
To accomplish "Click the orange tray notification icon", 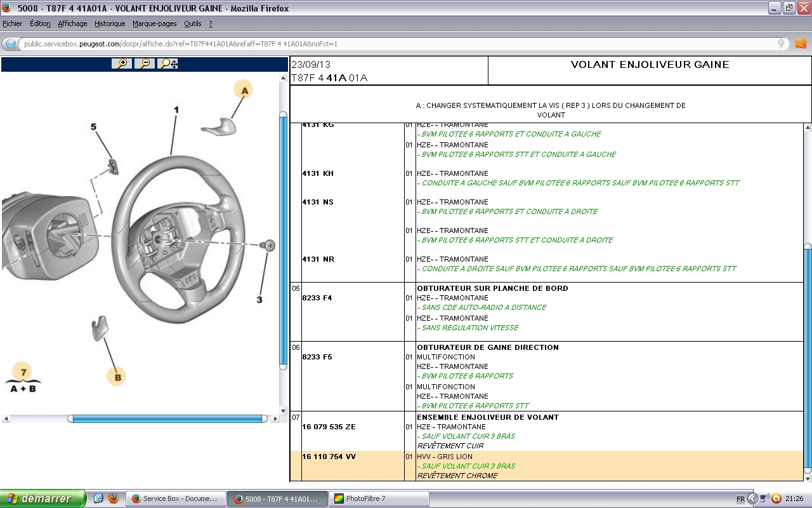I will [776, 498].
